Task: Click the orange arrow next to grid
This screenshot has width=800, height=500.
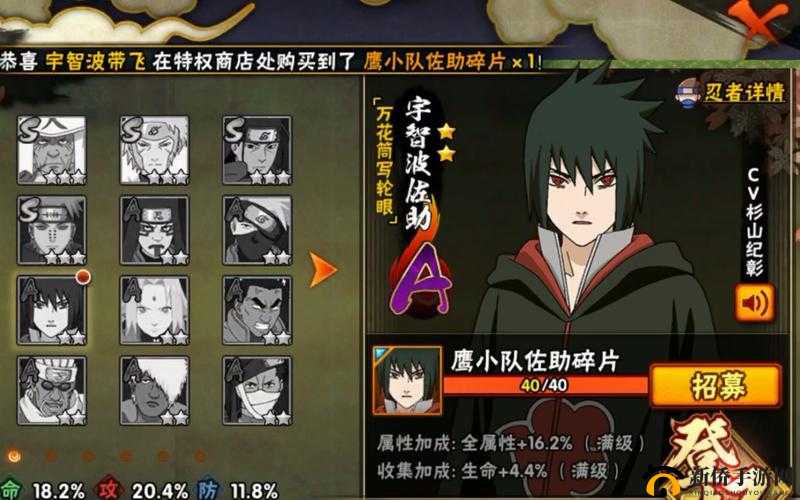Action: 323,269
